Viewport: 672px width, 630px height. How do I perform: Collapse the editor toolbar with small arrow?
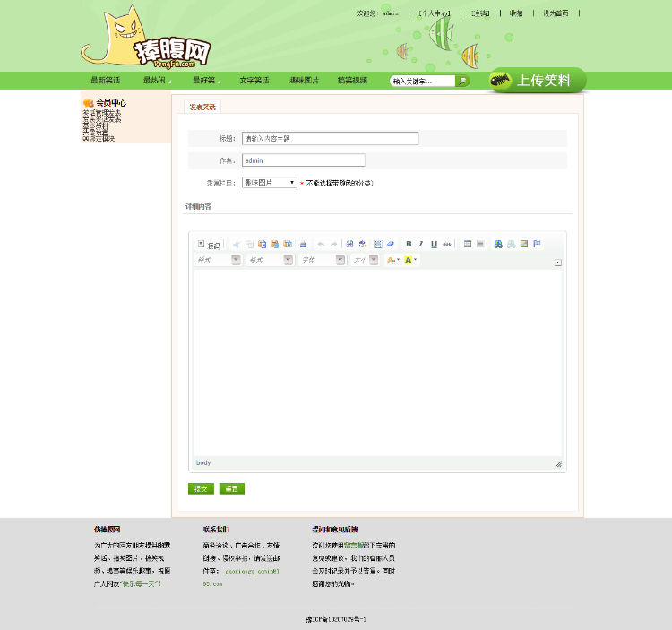tap(558, 263)
